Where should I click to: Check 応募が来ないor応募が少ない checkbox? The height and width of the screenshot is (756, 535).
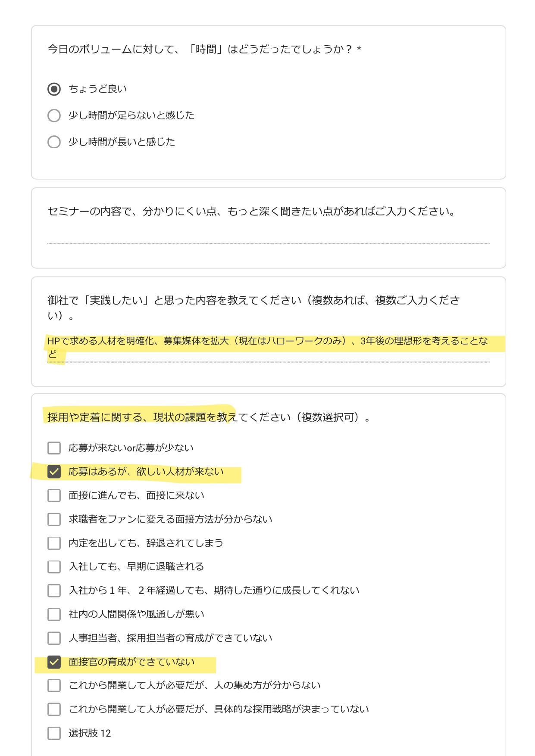click(54, 448)
